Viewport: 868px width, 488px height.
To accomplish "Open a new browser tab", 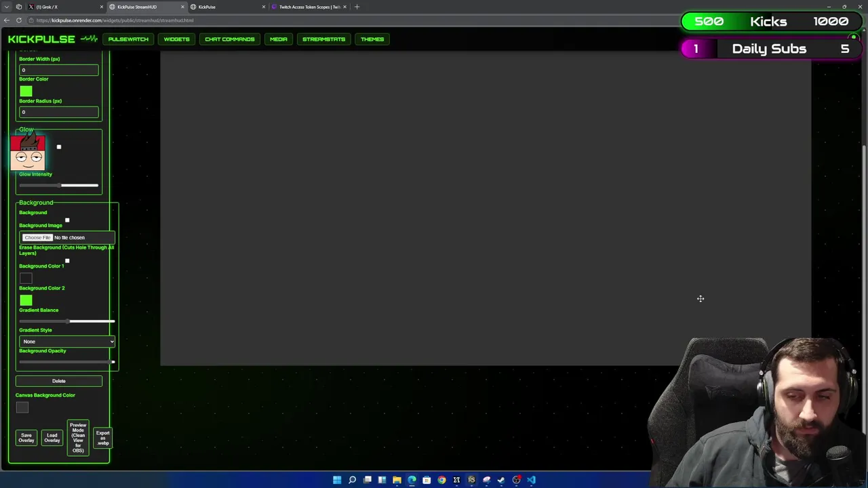I will point(357,7).
